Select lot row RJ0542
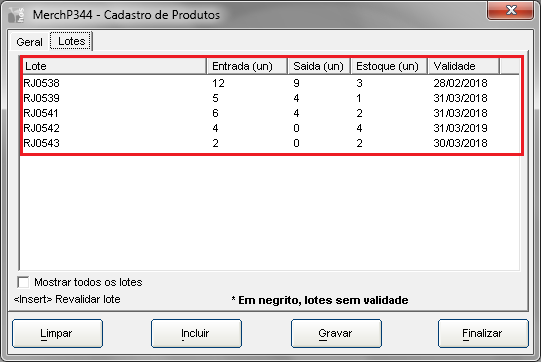 click(x=271, y=128)
